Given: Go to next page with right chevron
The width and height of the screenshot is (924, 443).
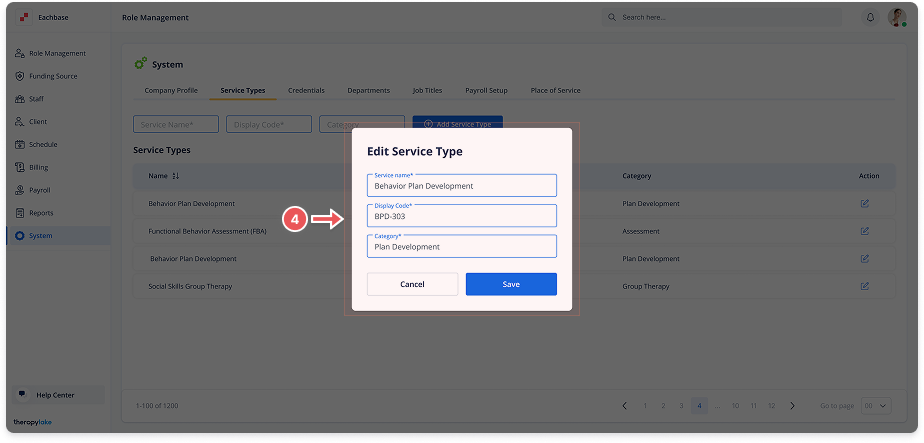Looking at the screenshot, I should (792, 406).
